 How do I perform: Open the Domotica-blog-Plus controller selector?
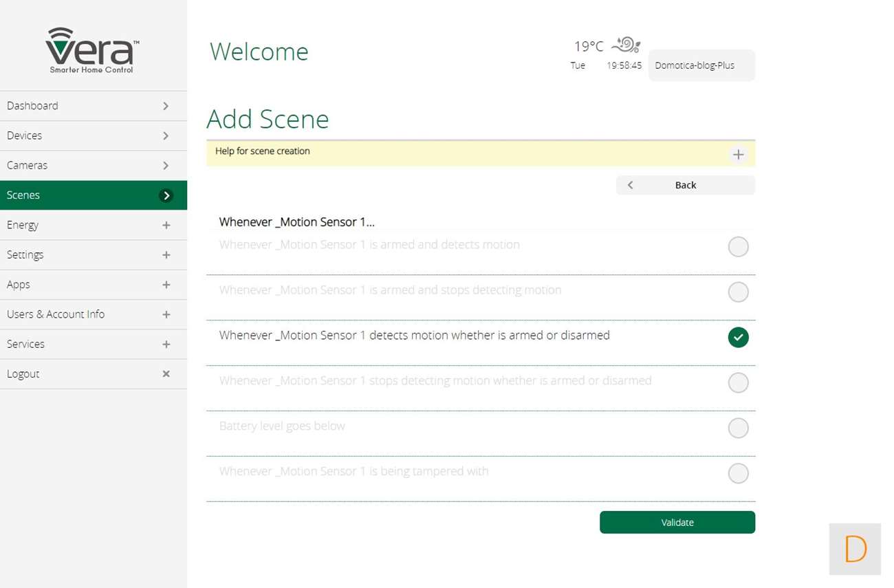pos(701,65)
